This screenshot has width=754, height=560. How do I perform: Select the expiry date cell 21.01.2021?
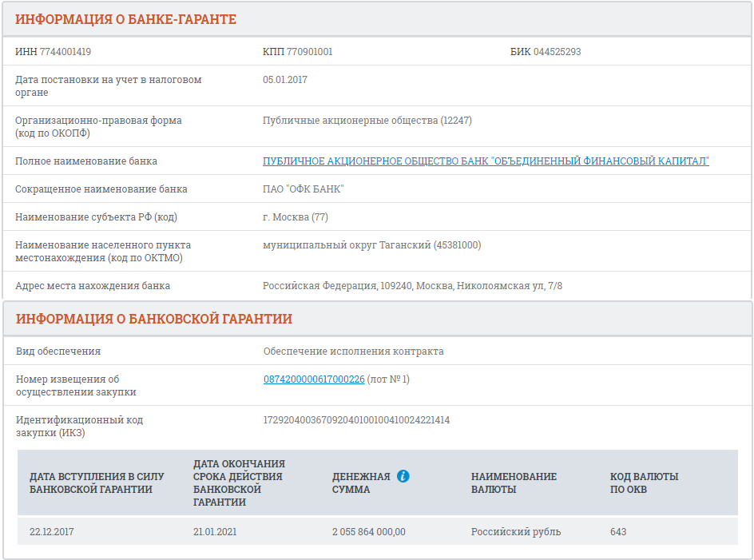click(215, 531)
